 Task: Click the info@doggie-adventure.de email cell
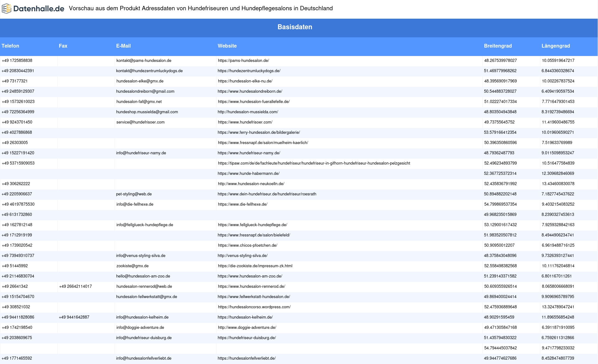point(140,328)
